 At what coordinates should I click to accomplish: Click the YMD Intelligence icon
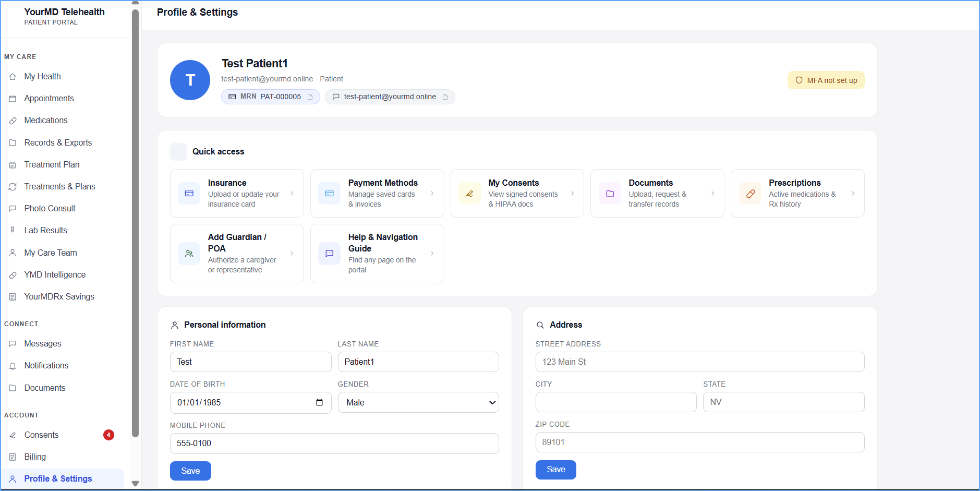click(x=13, y=275)
